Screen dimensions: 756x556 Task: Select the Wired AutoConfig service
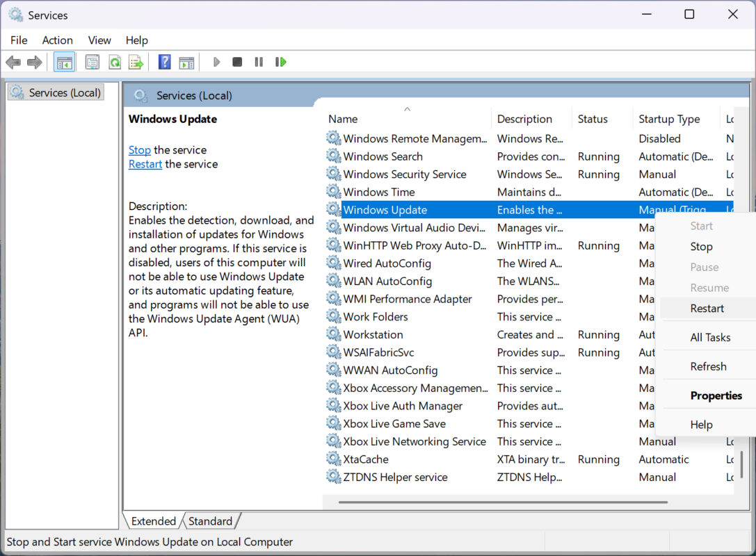pos(490,263)
